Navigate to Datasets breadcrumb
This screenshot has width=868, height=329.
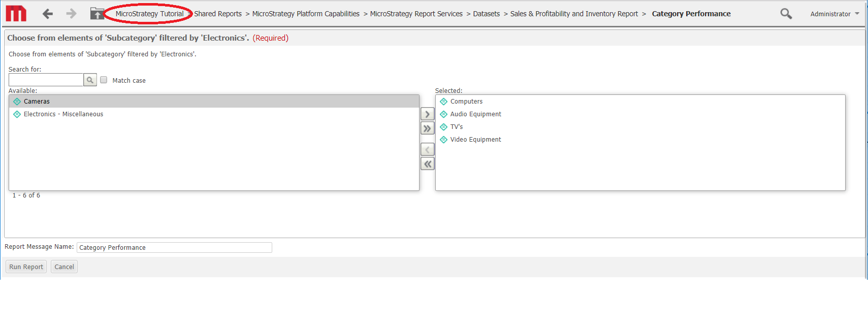(x=487, y=14)
